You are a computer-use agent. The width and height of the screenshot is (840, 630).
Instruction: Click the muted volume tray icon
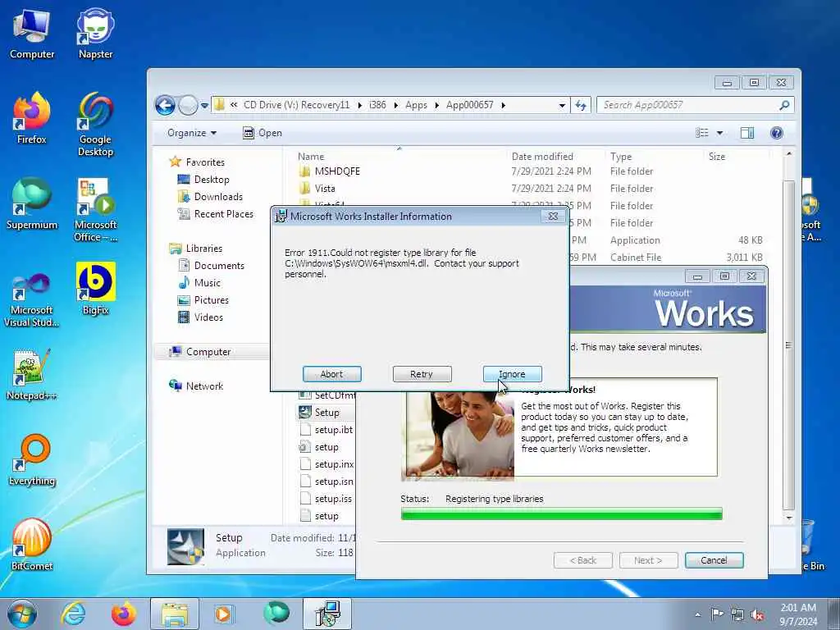point(757,614)
